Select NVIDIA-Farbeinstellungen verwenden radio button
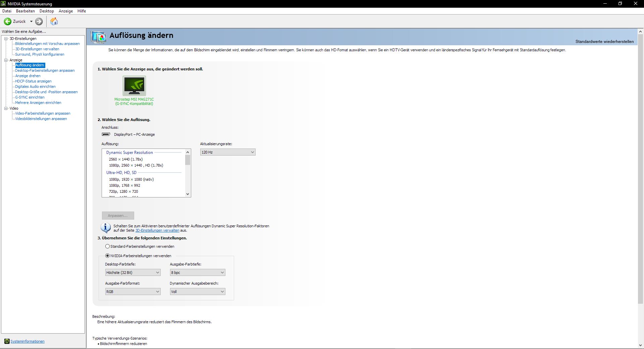 (107, 256)
